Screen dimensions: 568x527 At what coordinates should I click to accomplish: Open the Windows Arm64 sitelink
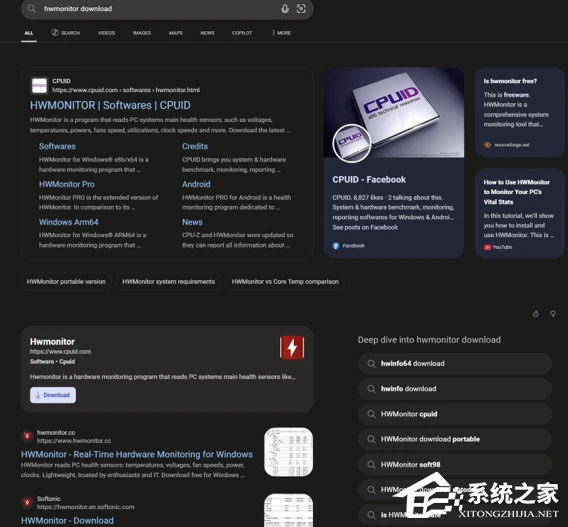68,222
